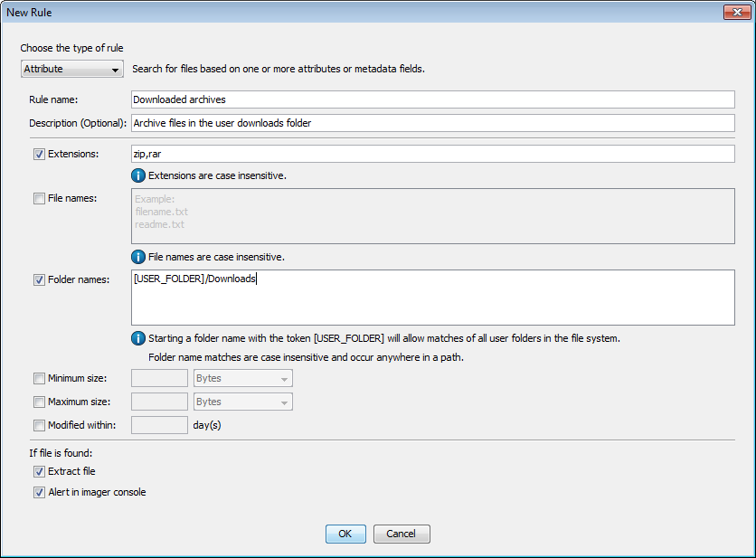Image resolution: width=756 pixels, height=558 pixels.
Task: Enable the File names checkbox
Action: [x=39, y=198]
